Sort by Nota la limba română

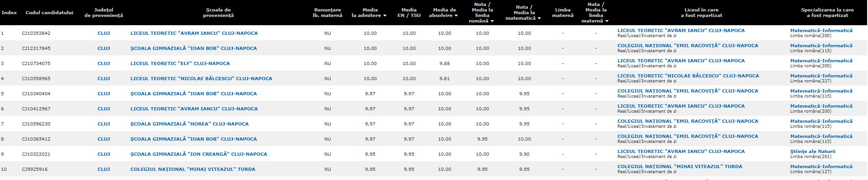click(482, 12)
